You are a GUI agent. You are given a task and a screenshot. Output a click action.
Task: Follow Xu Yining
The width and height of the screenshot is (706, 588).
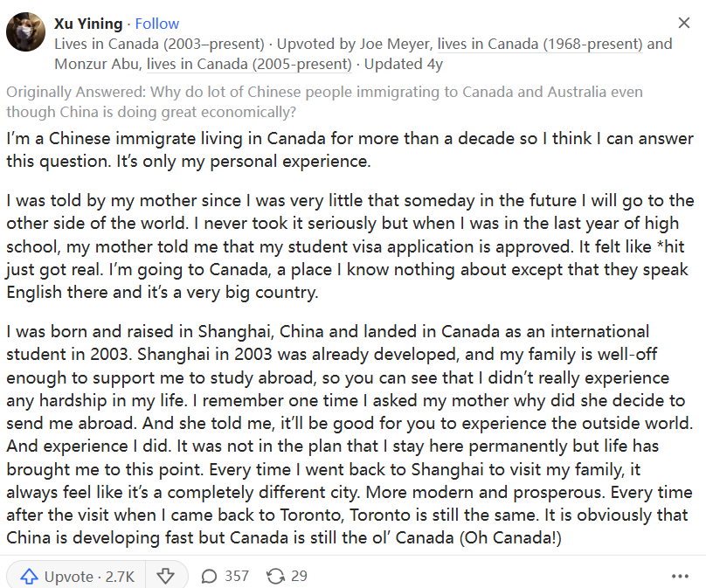pyautogui.click(x=157, y=24)
